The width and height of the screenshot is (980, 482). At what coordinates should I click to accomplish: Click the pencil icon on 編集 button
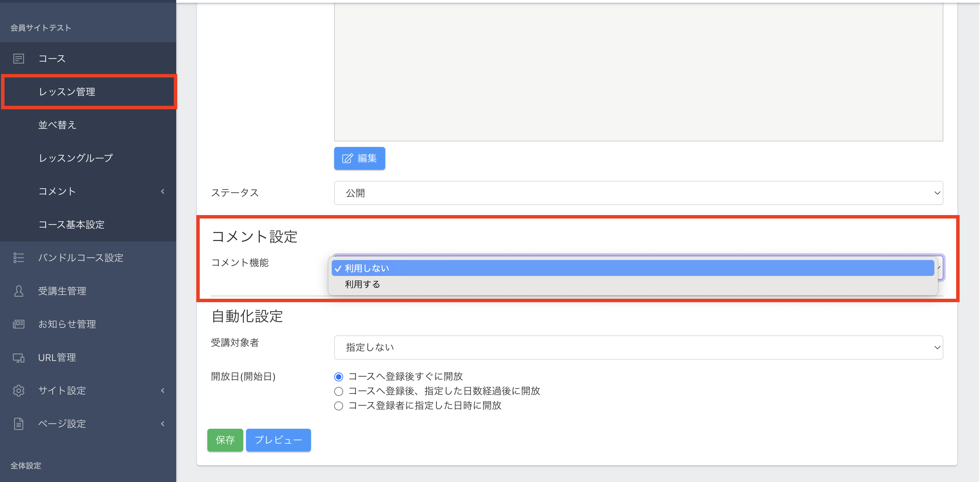pyautogui.click(x=347, y=158)
